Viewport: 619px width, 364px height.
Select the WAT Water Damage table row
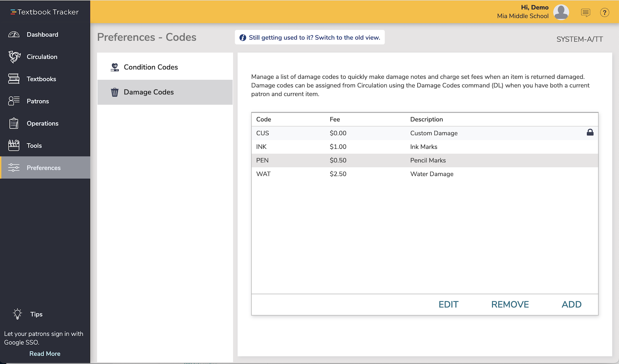tap(378, 174)
